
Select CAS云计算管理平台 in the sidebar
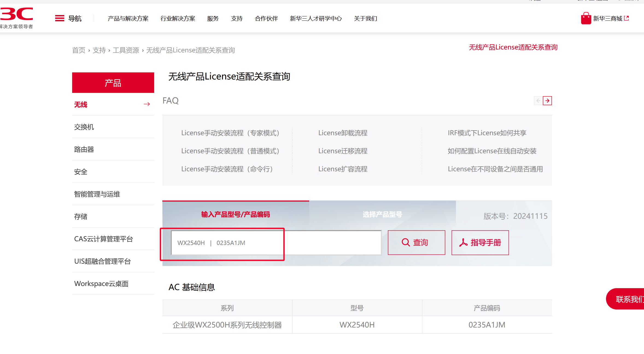pyautogui.click(x=103, y=239)
